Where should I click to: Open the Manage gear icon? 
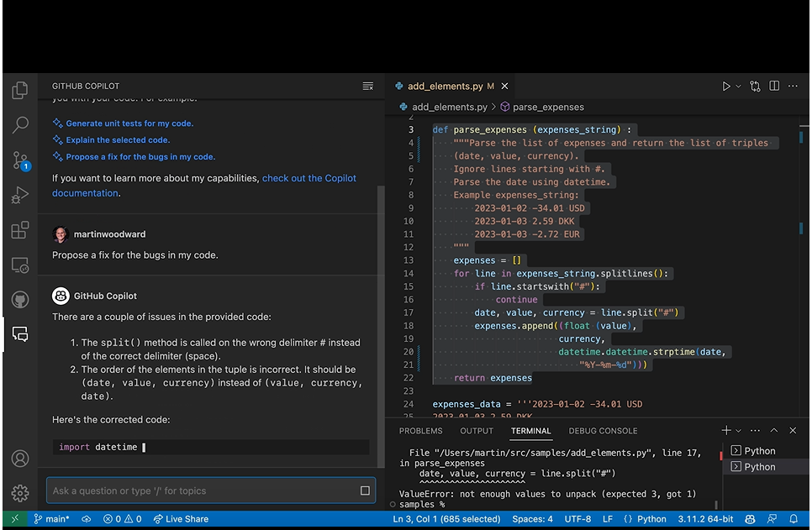click(x=19, y=493)
